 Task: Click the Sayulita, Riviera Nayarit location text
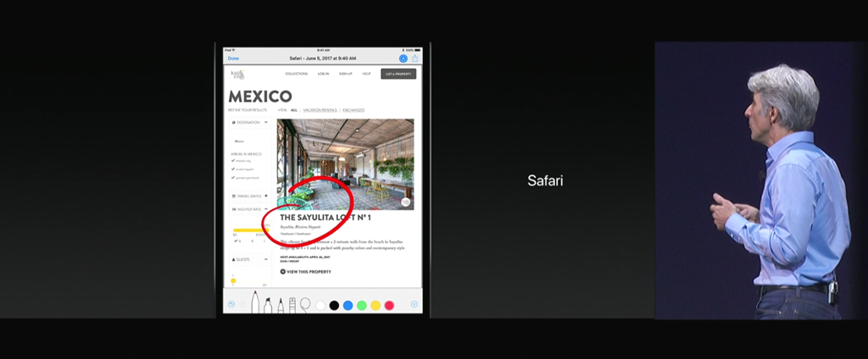pyautogui.click(x=301, y=227)
